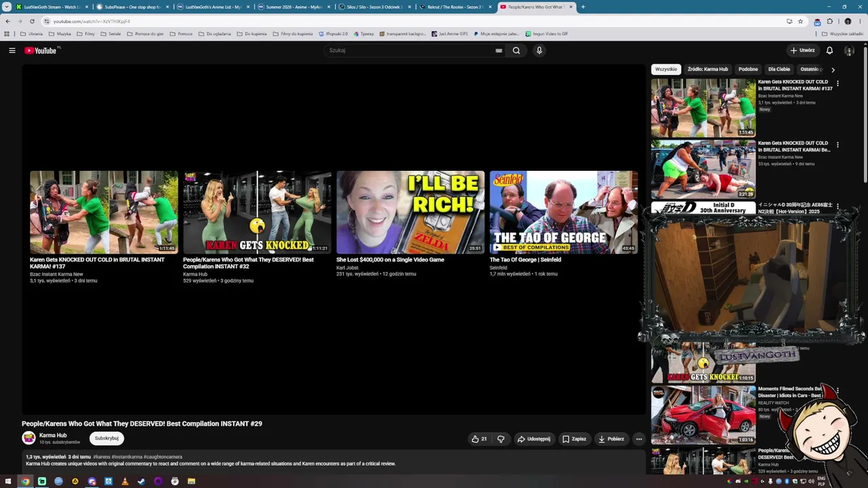The height and width of the screenshot is (488, 868).
Task: Open the 'Wszystkie zakładki' bookmarks folder
Action: coord(843,33)
